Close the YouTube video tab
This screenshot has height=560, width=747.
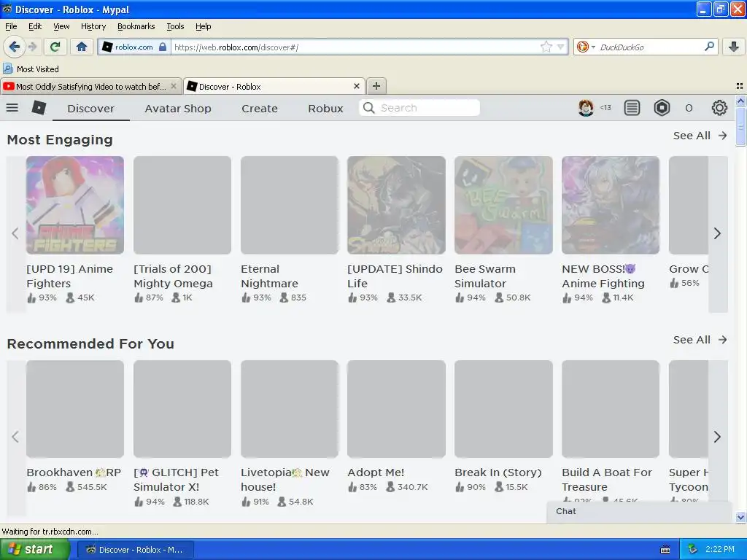pyautogui.click(x=174, y=86)
